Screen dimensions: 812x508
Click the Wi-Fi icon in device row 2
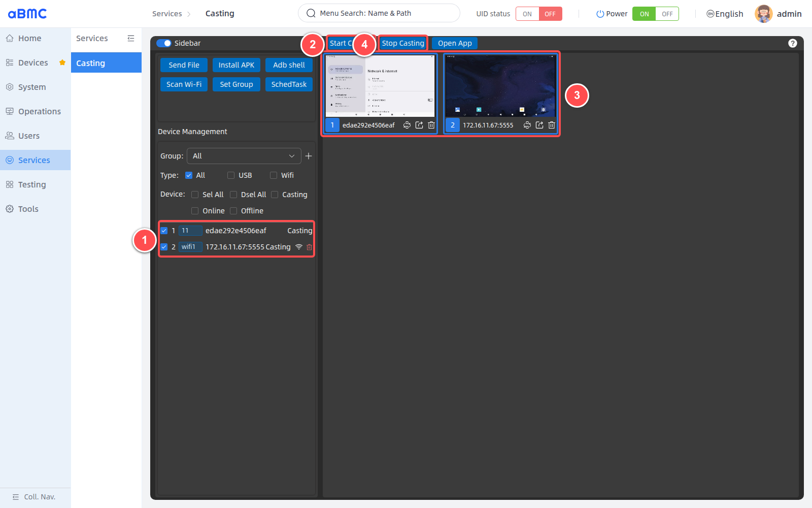(299, 247)
